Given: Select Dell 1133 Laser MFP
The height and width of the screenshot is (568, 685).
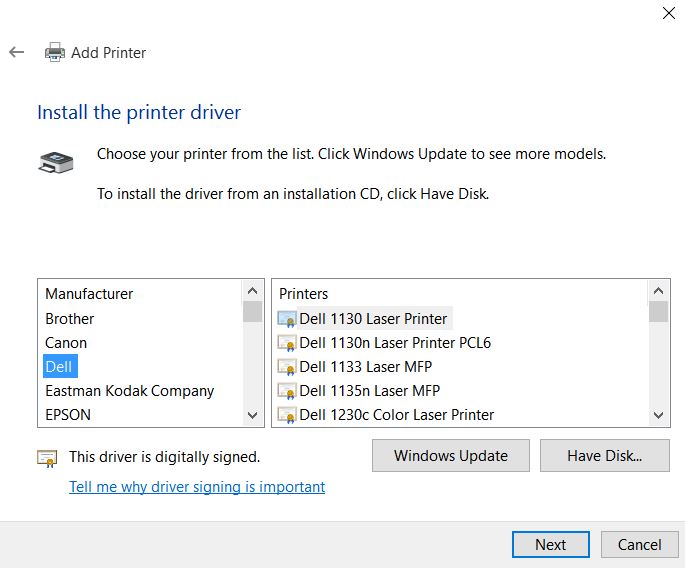Looking at the screenshot, I should (366, 367).
